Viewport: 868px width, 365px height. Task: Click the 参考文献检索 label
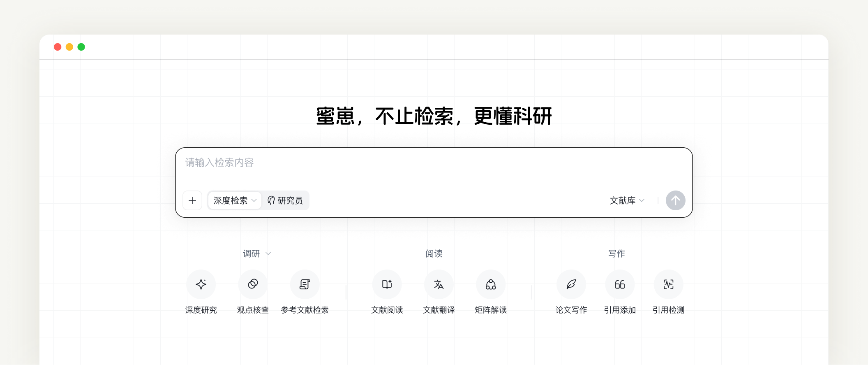point(305,310)
